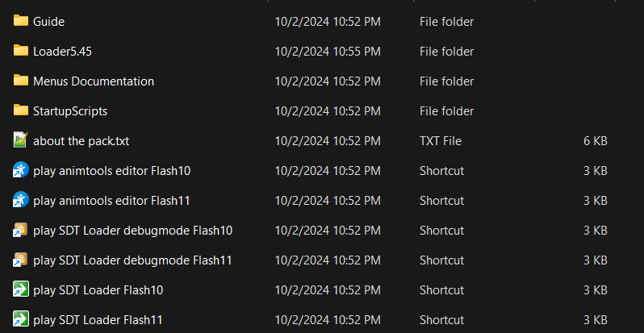Click the about the pack.txt file icon
644x333 pixels.
21,140
